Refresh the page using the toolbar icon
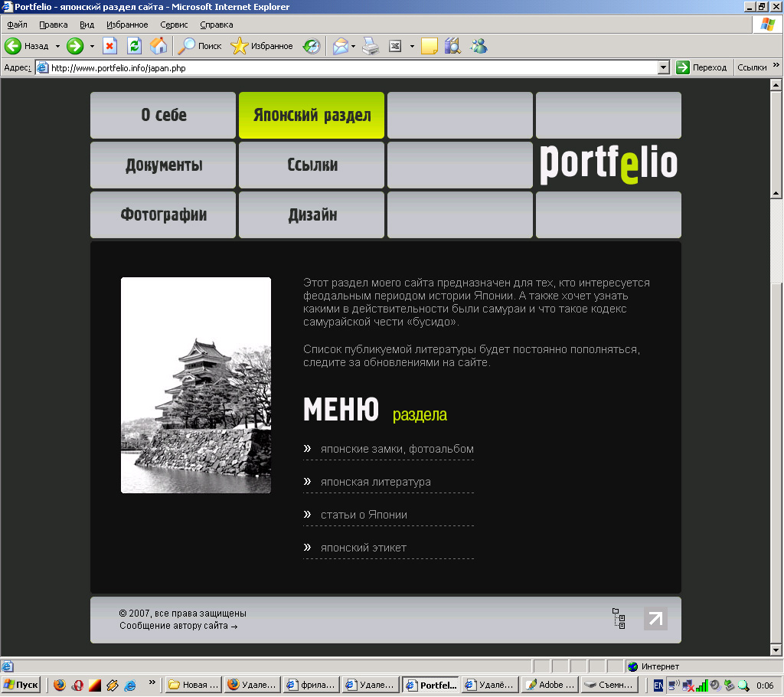 134,46
